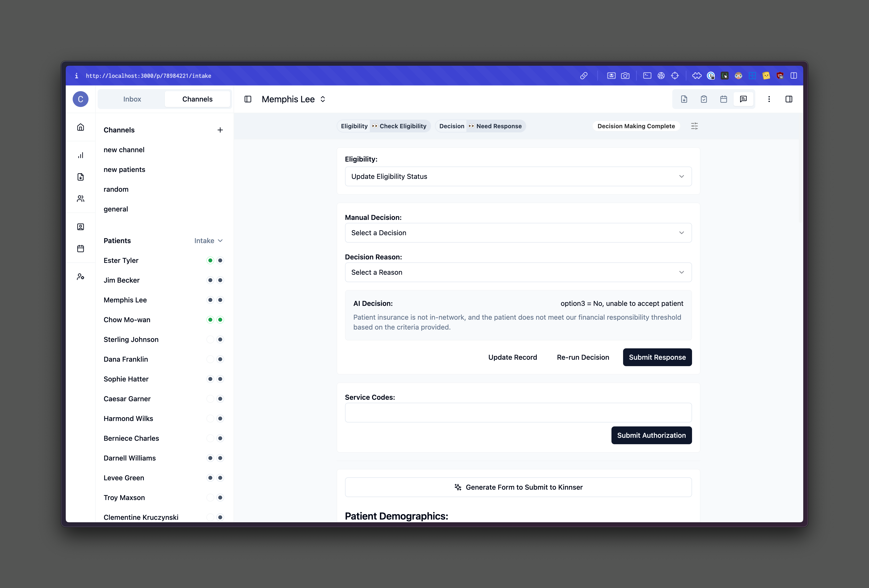869x588 pixels.
Task: Select the calendar icon in the left sidebar
Action: [x=81, y=248]
